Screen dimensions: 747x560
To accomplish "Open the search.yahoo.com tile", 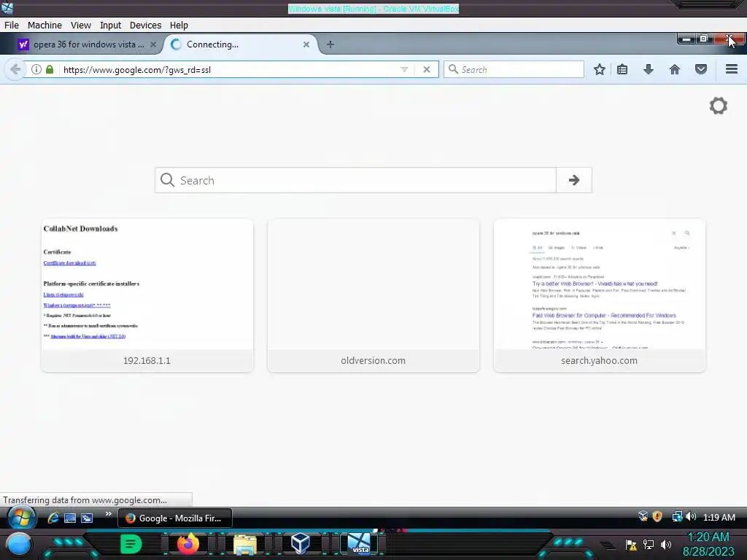I will (600, 295).
